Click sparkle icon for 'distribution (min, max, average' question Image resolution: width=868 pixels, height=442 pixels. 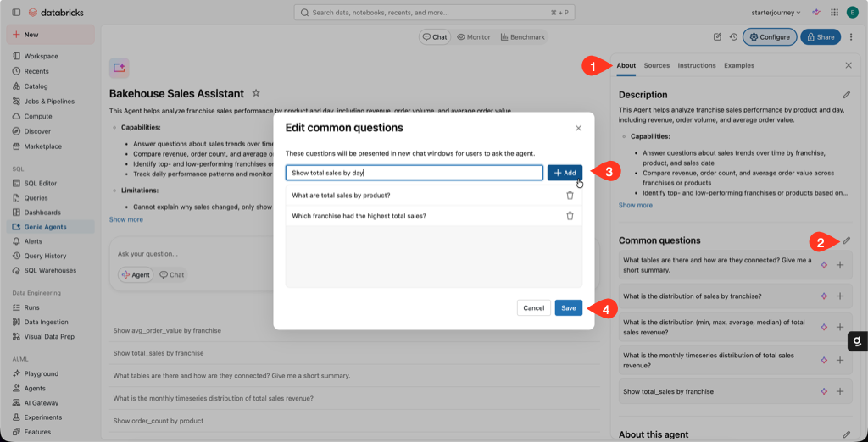[824, 327]
